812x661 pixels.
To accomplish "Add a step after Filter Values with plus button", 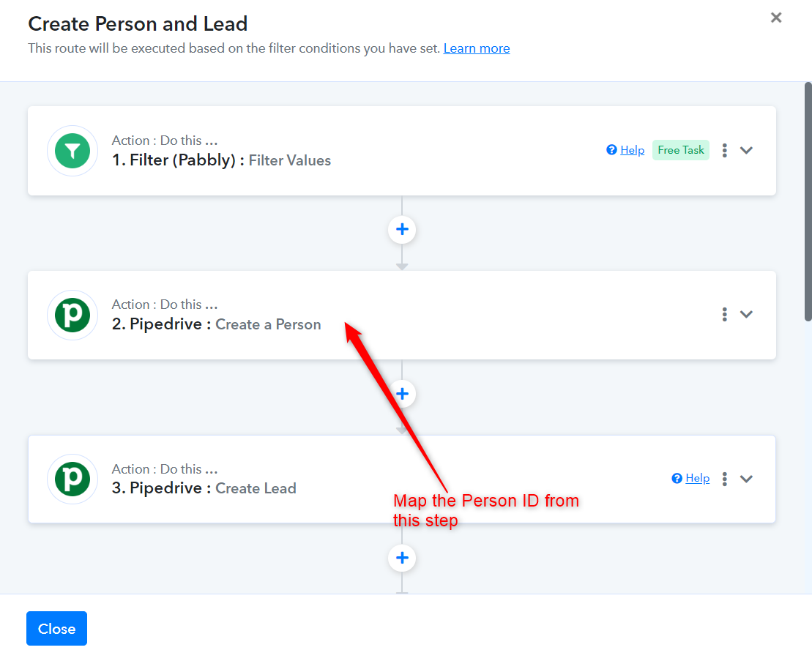I will pyautogui.click(x=402, y=229).
